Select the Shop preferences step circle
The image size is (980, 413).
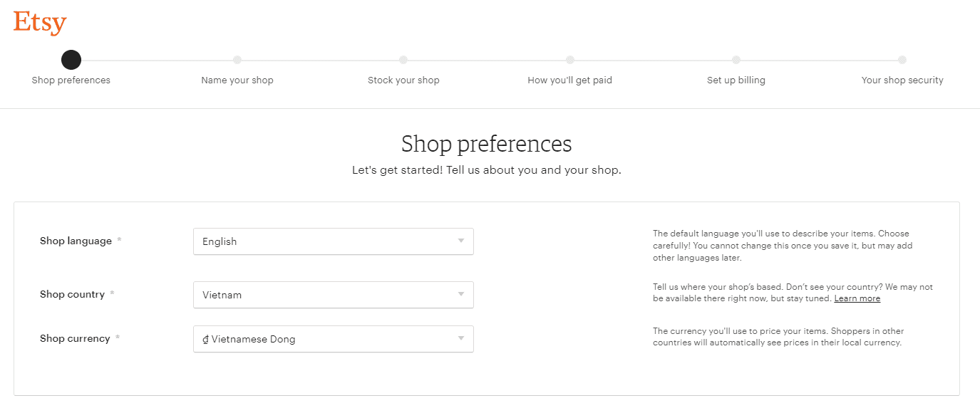71,60
